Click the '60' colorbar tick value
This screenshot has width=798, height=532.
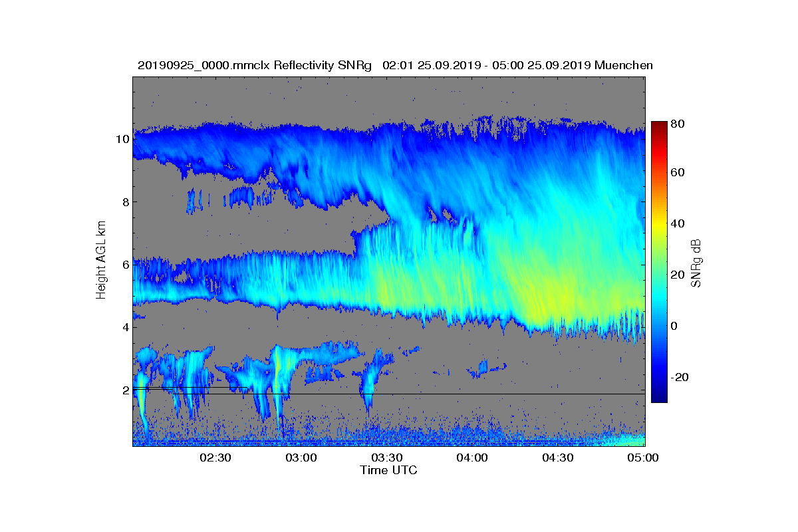point(678,173)
